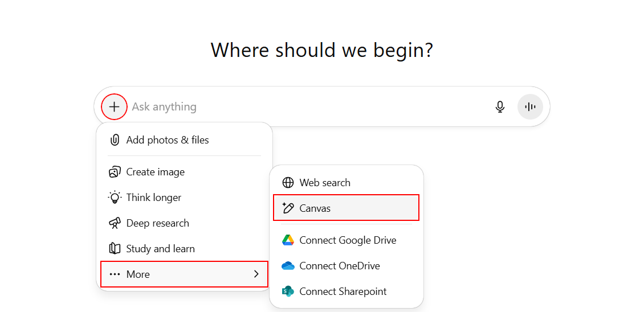Click the More menu item label
The width and height of the screenshot is (644, 312).
pyautogui.click(x=138, y=274)
